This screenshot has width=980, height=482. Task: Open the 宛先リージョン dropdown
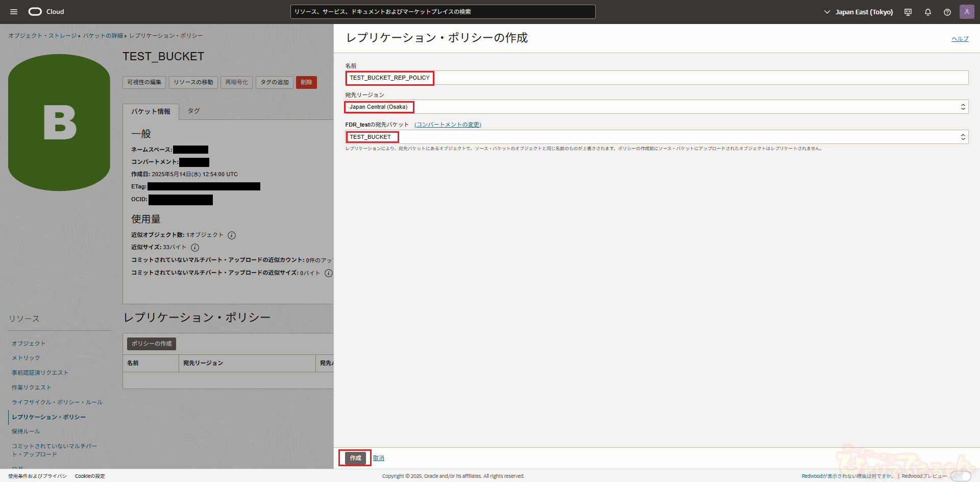[656, 107]
